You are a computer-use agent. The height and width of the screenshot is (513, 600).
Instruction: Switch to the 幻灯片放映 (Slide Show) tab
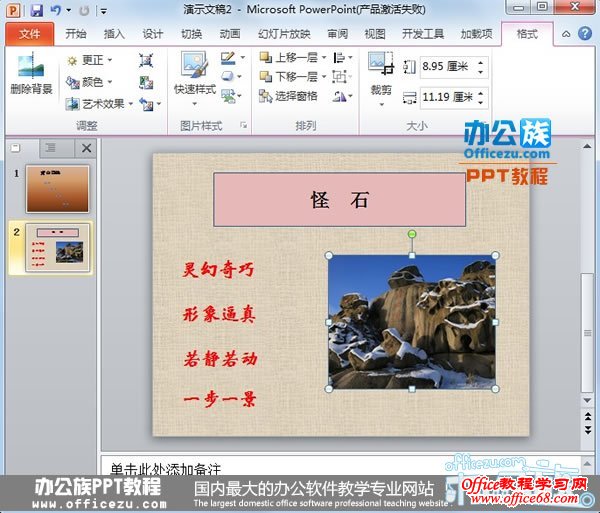coord(284,34)
